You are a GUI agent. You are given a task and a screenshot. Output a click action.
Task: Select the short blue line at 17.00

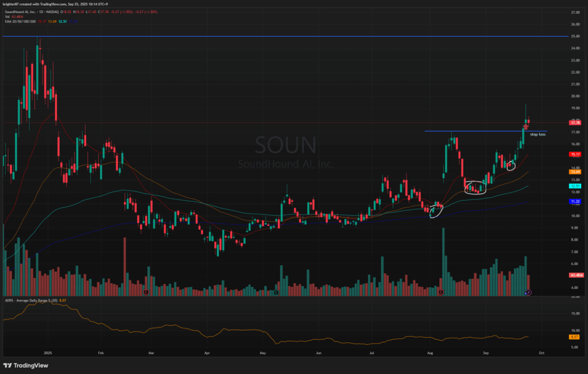(486, 131)
